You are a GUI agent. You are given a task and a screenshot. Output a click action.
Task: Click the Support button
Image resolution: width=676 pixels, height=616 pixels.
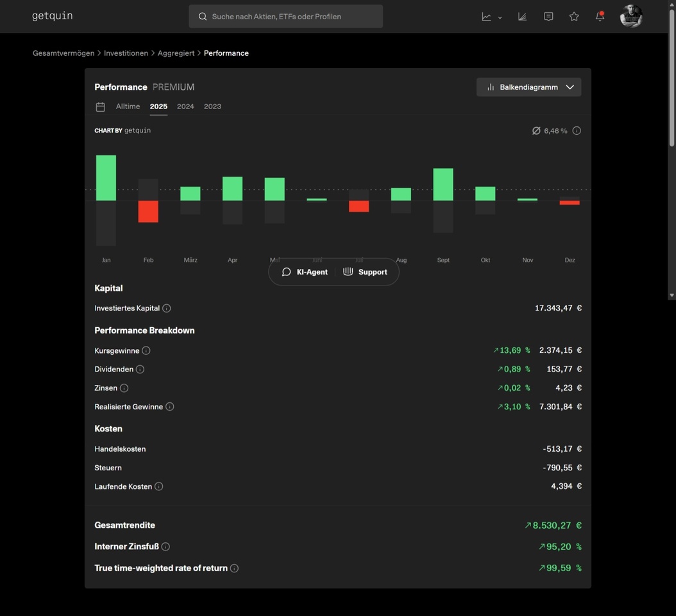365,272
